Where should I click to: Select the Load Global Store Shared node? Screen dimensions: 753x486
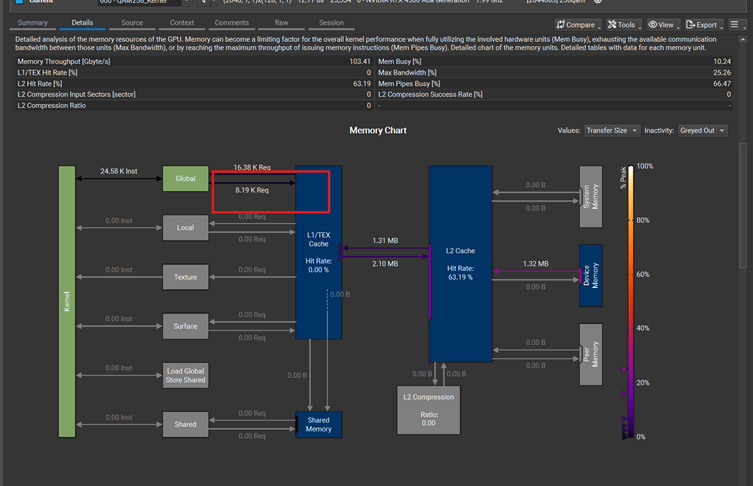(x=185, y=375)
